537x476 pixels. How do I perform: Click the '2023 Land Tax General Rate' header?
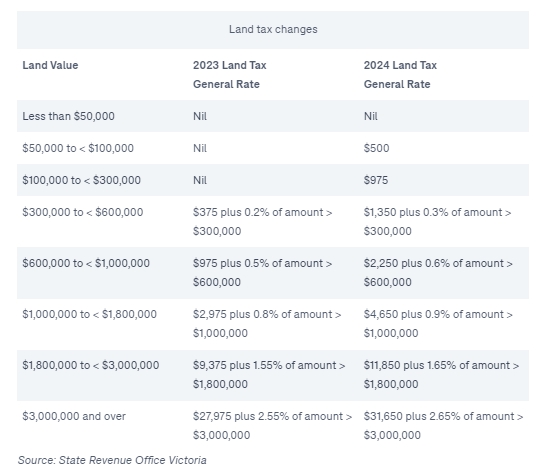coord(229,75)
